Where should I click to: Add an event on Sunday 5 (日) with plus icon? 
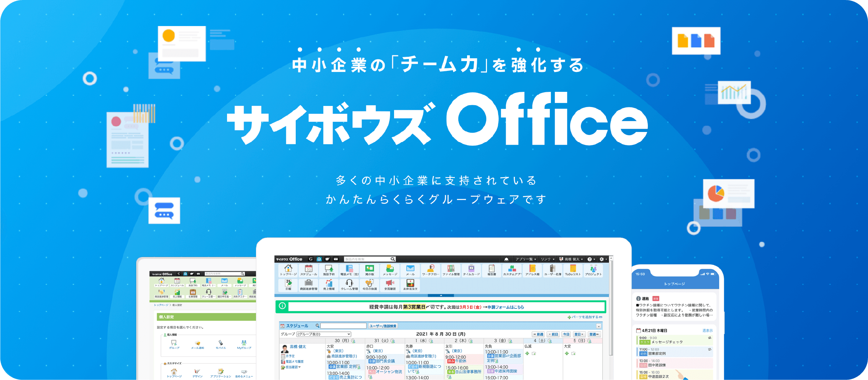point(566,354)
